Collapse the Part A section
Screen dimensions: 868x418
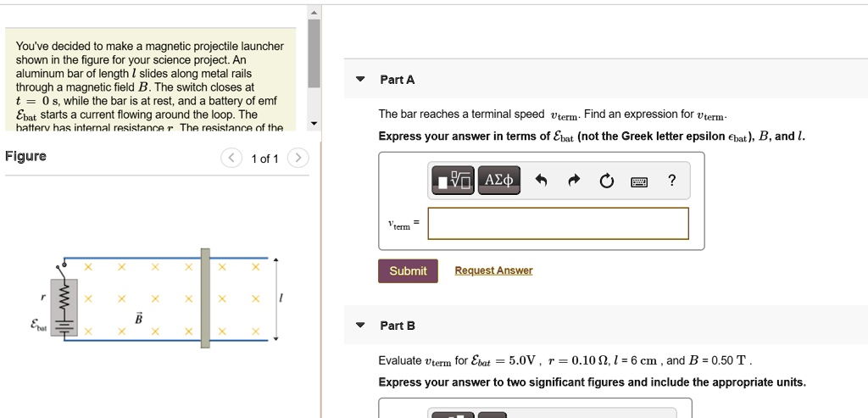click(x=360, y=80)
